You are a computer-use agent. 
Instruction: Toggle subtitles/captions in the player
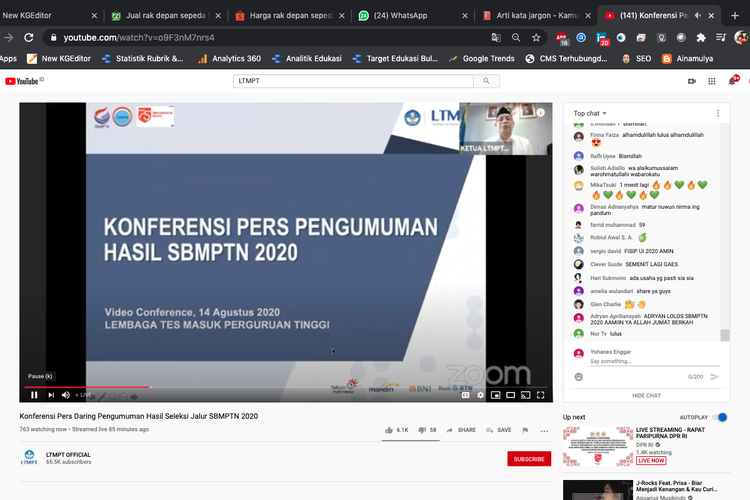(x=465, y=395)
